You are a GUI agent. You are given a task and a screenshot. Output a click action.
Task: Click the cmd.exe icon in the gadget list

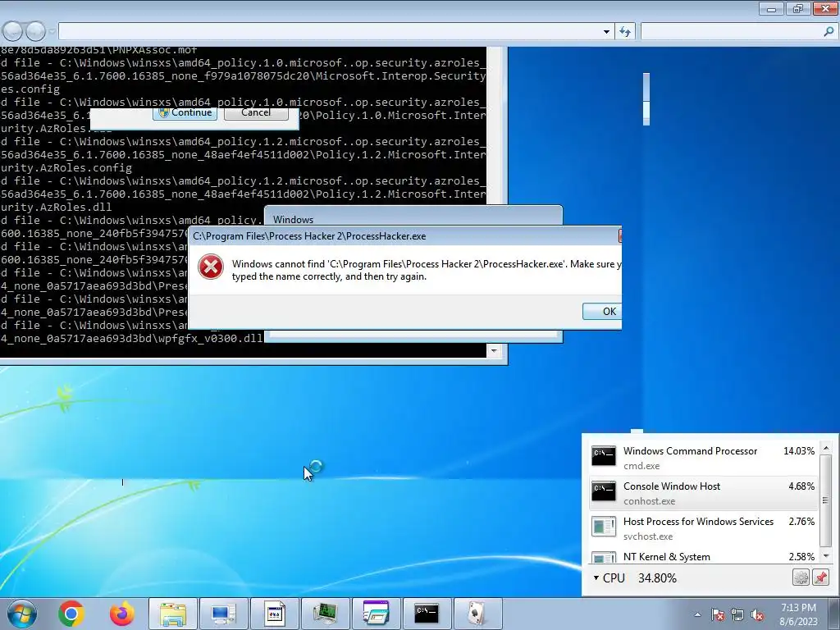click(604, 456)
